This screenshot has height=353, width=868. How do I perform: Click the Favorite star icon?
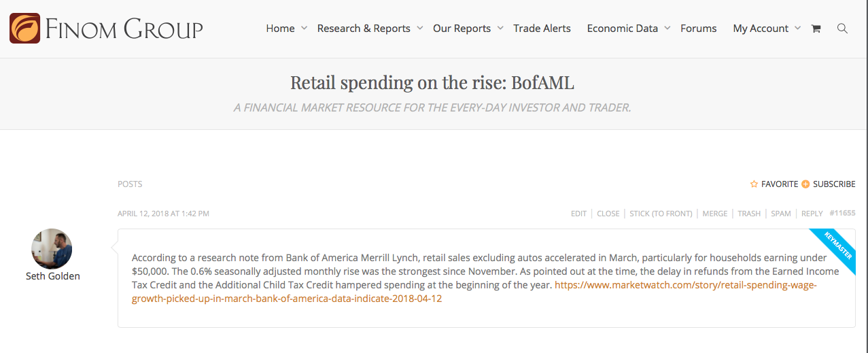[754, 184]
